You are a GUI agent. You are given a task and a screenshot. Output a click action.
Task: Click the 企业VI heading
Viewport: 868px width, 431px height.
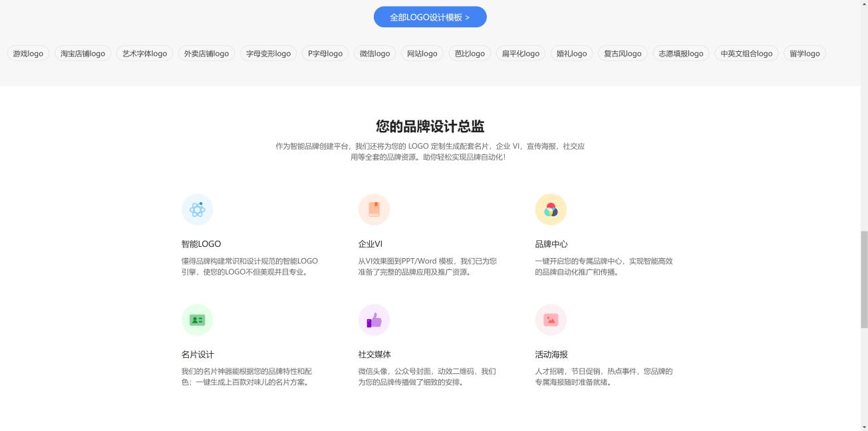point(370,244)
